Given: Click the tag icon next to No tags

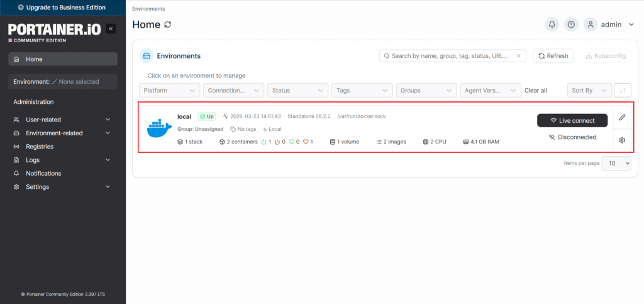Looking at the screenshot, I should (x=233, y=129).
